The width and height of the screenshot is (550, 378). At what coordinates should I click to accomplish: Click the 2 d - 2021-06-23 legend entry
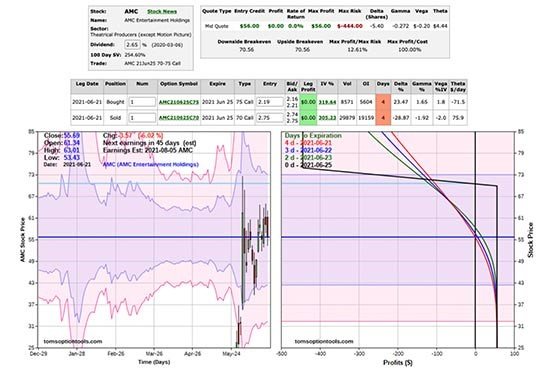[x=308, y=158]
